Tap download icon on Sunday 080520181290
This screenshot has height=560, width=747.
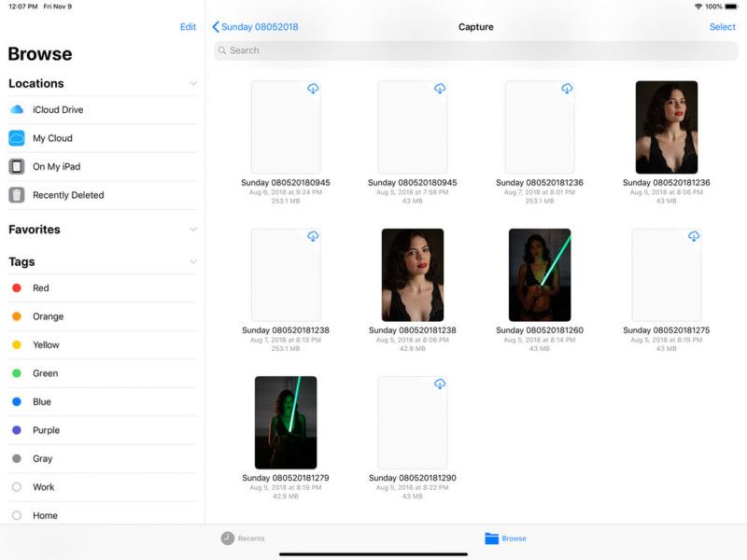pyautogui.click(x=440, y=384)
